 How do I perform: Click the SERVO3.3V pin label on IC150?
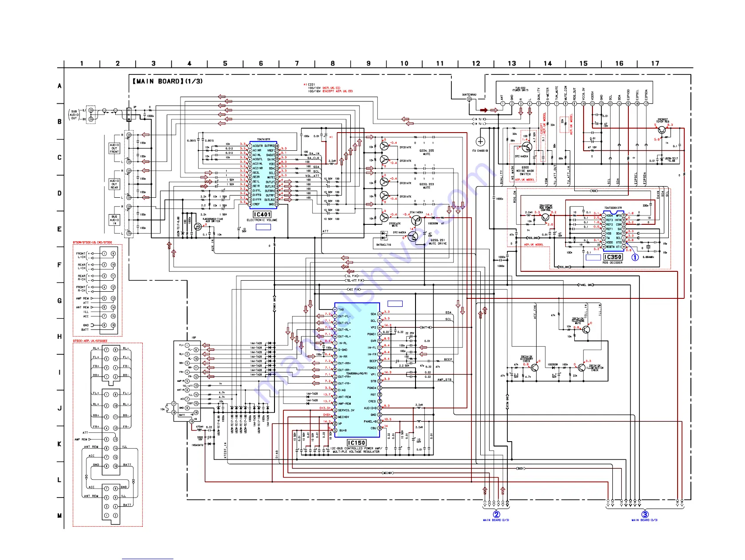(346, 410)
